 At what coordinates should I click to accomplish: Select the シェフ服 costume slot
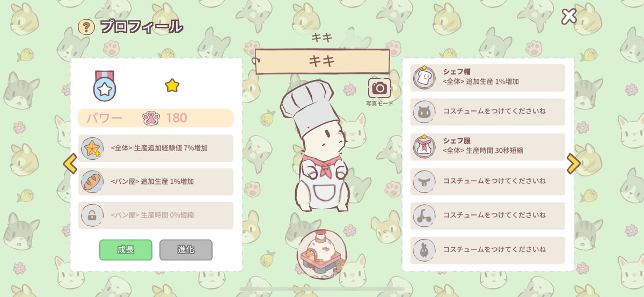pos(488,147)
